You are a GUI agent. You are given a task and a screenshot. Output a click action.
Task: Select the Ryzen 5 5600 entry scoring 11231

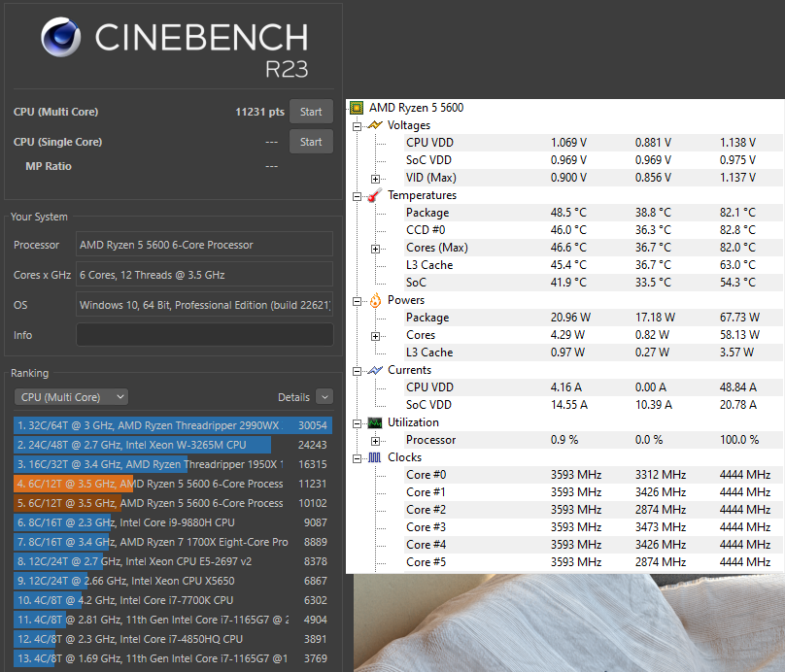click(173, 484)
